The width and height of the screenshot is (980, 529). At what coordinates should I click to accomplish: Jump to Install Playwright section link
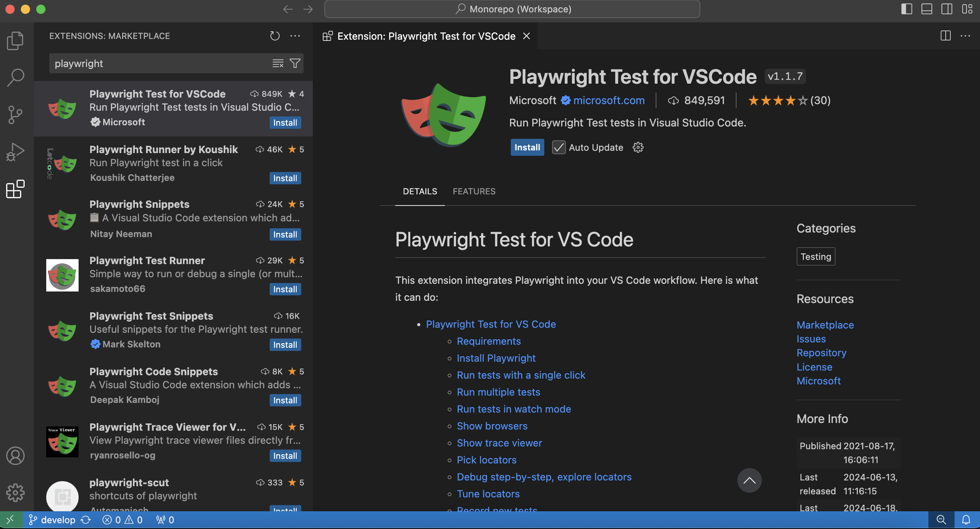coord(496,358)
